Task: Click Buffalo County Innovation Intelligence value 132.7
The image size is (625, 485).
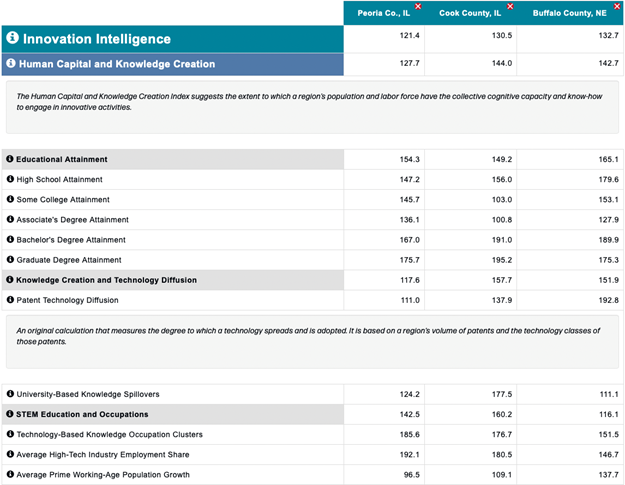Action: click(609, 35)
